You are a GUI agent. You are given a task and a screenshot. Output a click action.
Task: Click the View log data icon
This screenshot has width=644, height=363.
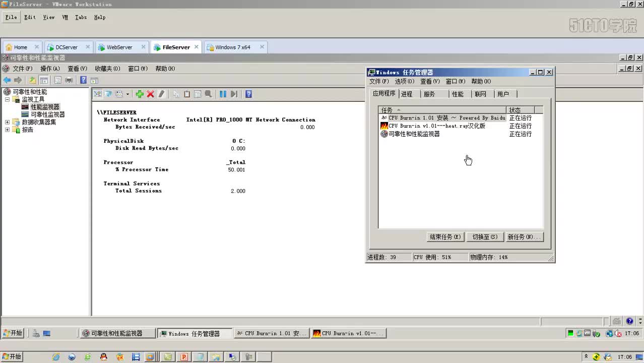[x=108, y=94]
